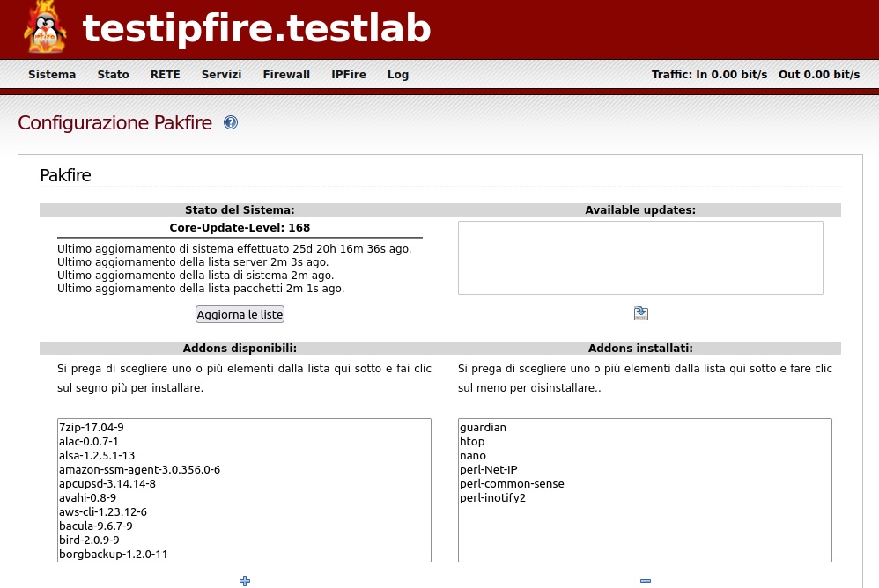Click the Addons installati header

coord(640,348)
